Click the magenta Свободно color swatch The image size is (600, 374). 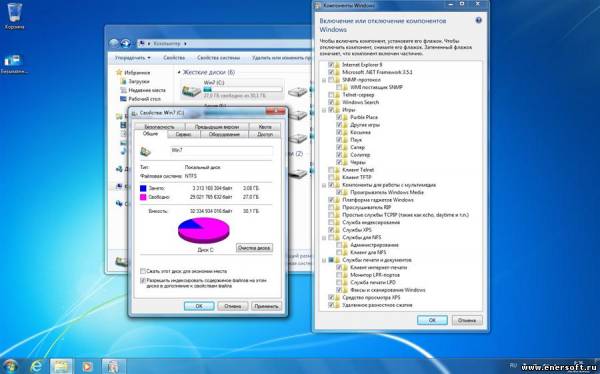143,197
